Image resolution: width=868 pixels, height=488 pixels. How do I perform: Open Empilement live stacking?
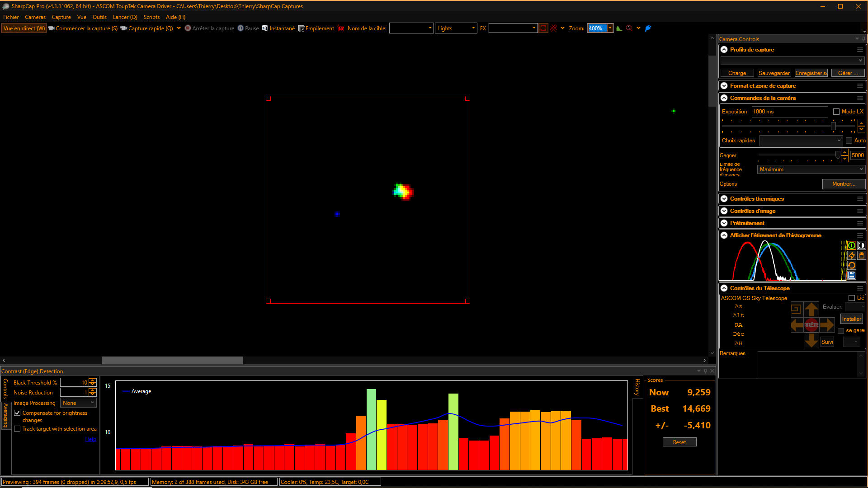(316, 28)
